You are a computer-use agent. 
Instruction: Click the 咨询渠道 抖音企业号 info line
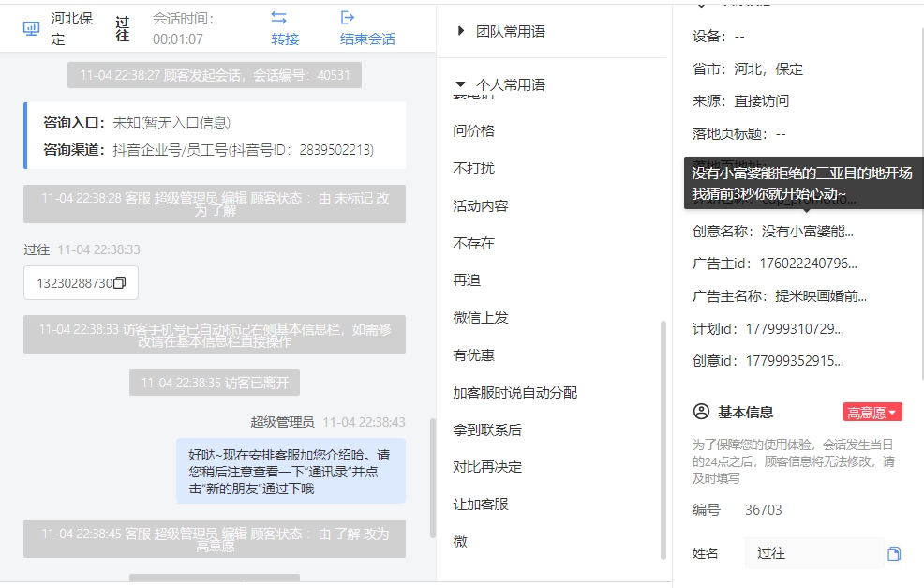(x=209, y=150)
